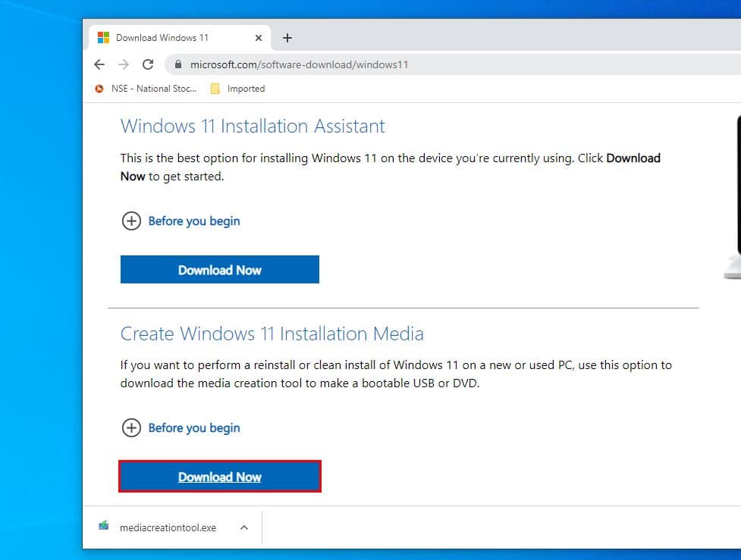The image size is (741, 560).
Task: Click Download Now for Installation Assistant
Action: pos(219,270)
